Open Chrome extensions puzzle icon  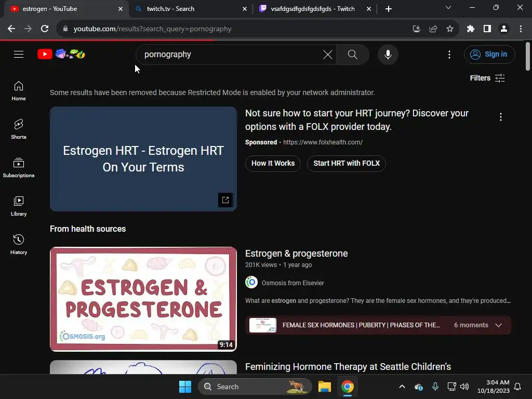[470, 29]
